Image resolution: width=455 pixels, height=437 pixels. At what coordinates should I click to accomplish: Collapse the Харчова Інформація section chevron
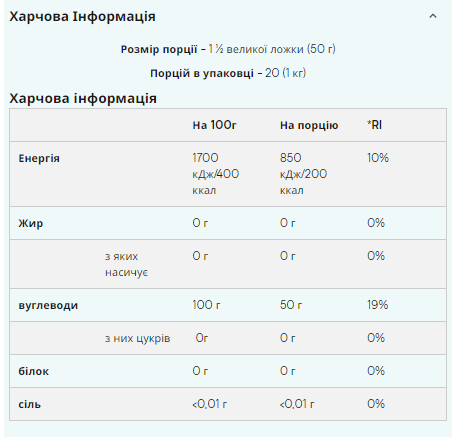[x=433, y=16]
